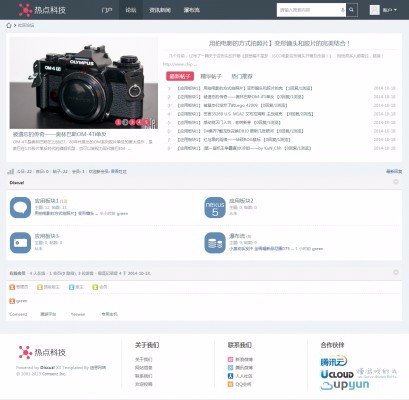409x400 pixels.
Task: Click the forum statistics bar chart icon
Action: (11, 171)
